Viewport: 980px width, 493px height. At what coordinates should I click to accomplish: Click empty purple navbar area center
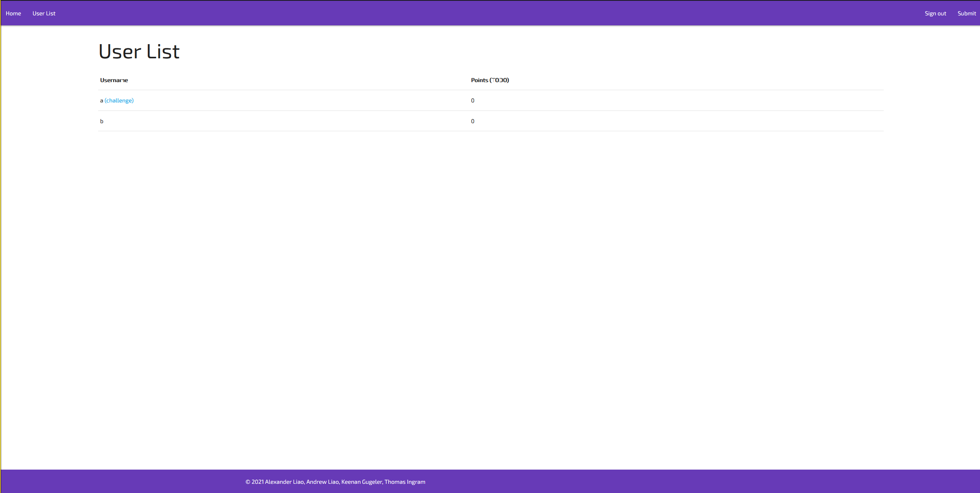pyautogui.click(x=490, y=13)
